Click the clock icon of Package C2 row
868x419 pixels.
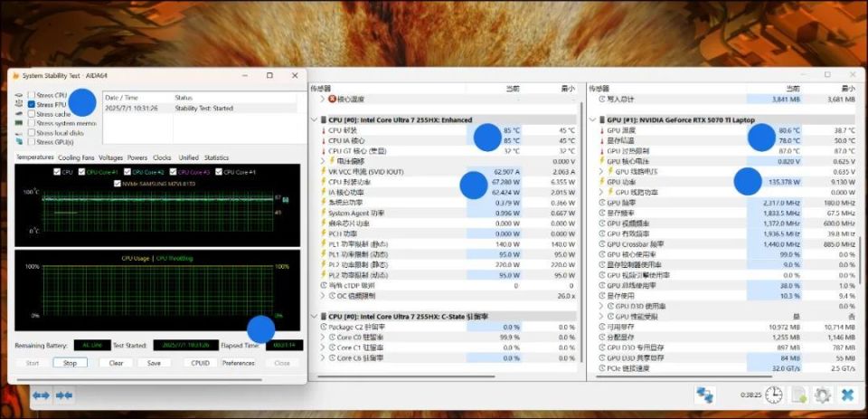(x=324, y=327)
